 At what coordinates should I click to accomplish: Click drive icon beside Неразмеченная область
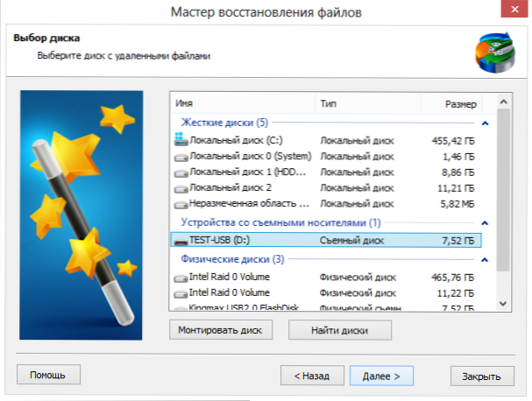[x=181, y=205]
